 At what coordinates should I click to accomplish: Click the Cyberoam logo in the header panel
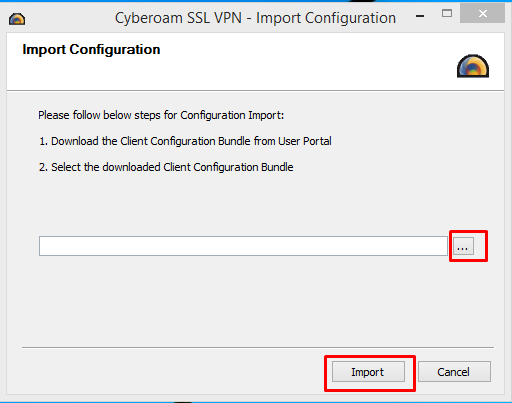click(x=473, y=66)
